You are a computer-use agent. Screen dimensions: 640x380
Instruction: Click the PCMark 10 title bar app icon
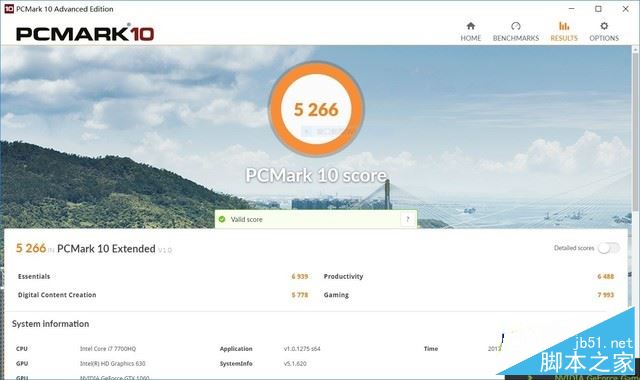click(x=9, y=9)
